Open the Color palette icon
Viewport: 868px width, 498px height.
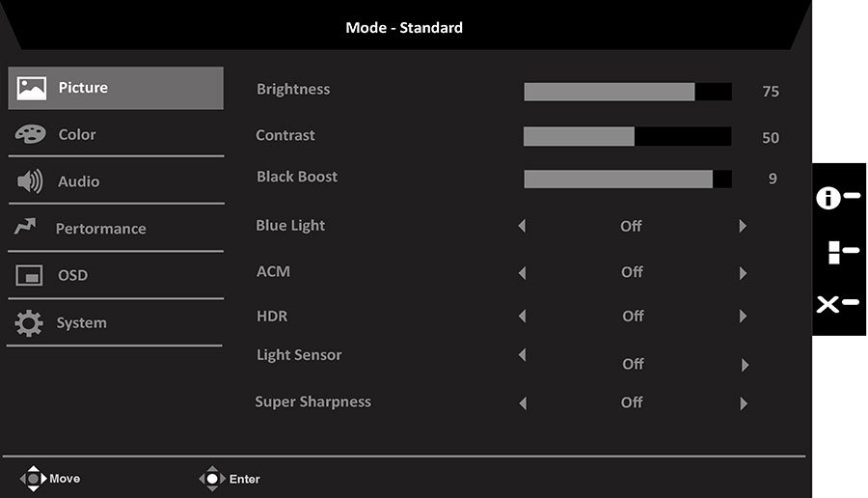pyautogui.click(x=31, y=134)
